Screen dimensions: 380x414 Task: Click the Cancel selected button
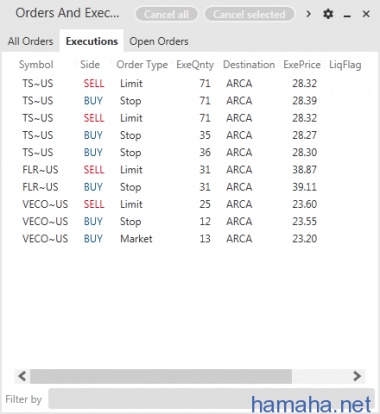pos(249,14)
